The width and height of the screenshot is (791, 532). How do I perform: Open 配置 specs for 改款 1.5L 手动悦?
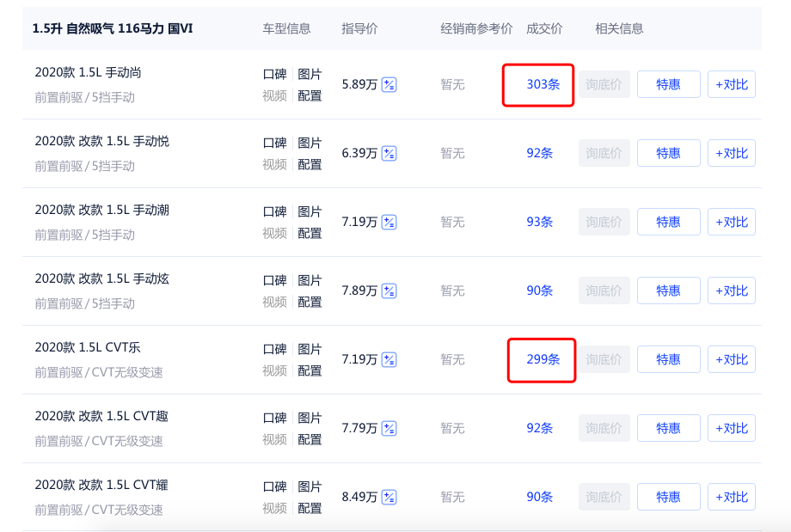(310, 164)
